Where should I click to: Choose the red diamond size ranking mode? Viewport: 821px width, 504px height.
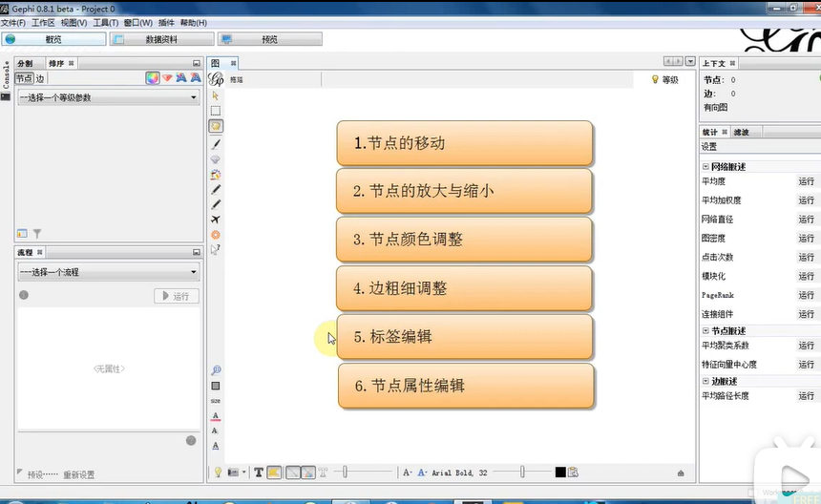[167, 78]
